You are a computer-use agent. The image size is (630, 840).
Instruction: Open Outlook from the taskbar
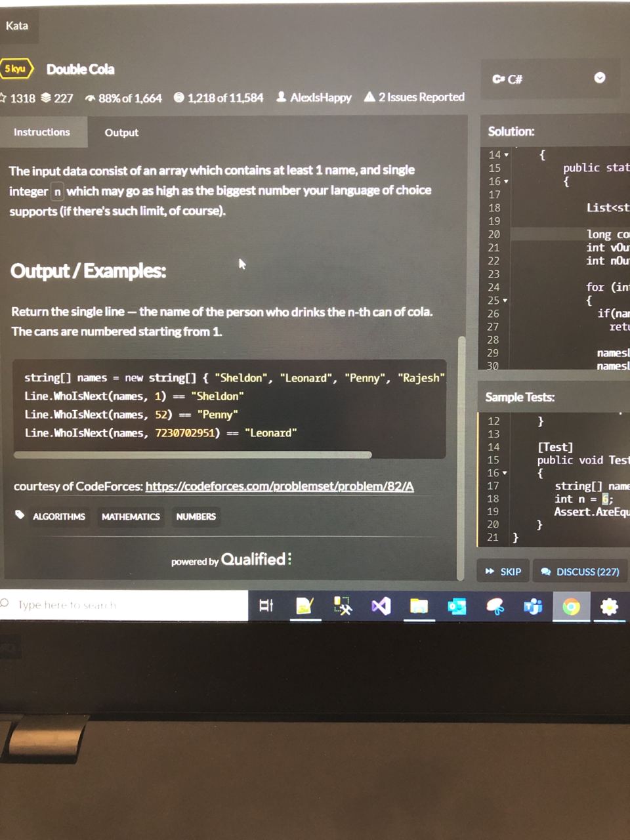tap(457, 606)
